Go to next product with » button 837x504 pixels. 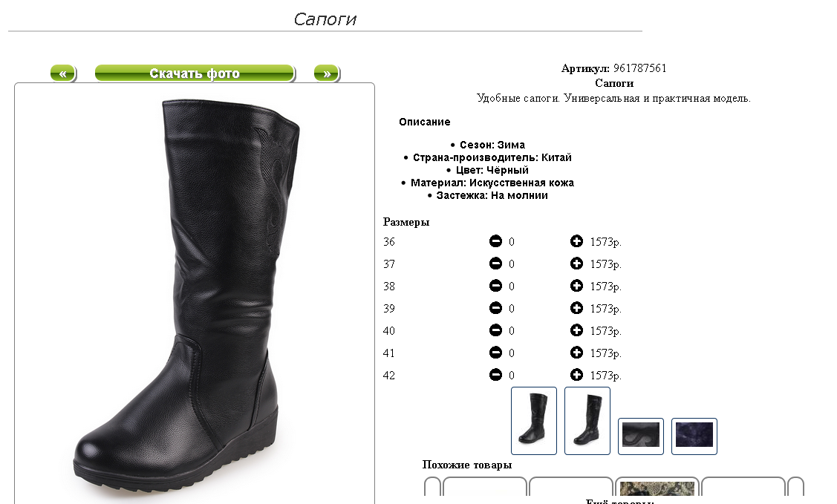[x=327, y=73]
